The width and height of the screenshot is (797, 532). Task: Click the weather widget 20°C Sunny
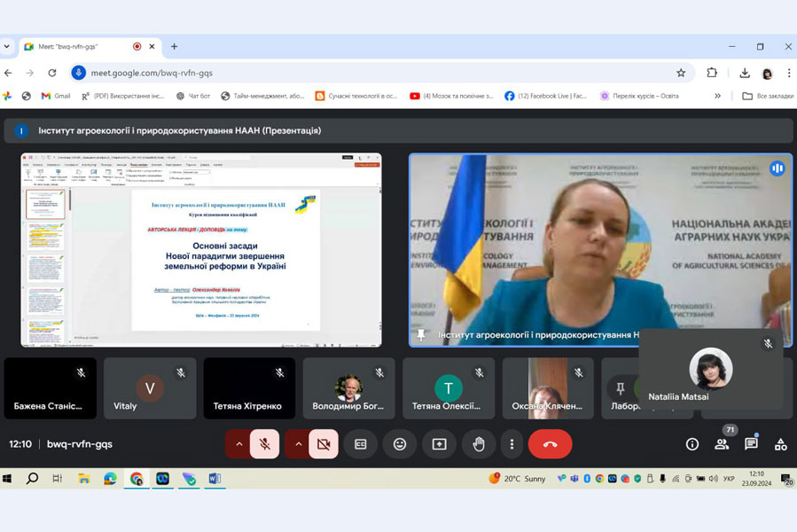coord(517,479)
